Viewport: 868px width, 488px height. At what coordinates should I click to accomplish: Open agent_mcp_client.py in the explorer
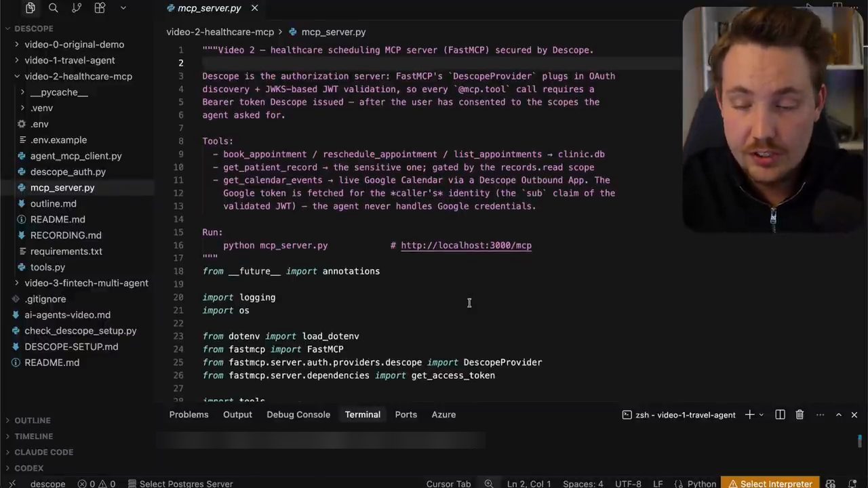pyautogui.click(x=76, y=156)
